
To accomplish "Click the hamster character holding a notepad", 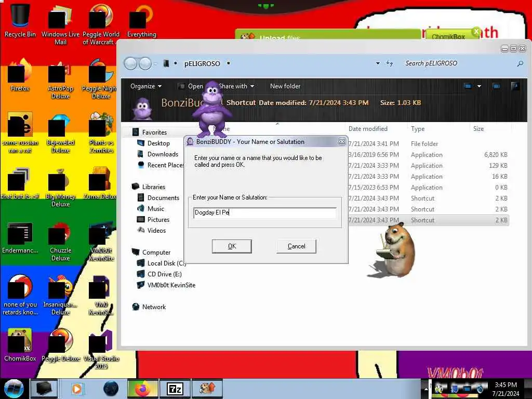I will [395, 250].
